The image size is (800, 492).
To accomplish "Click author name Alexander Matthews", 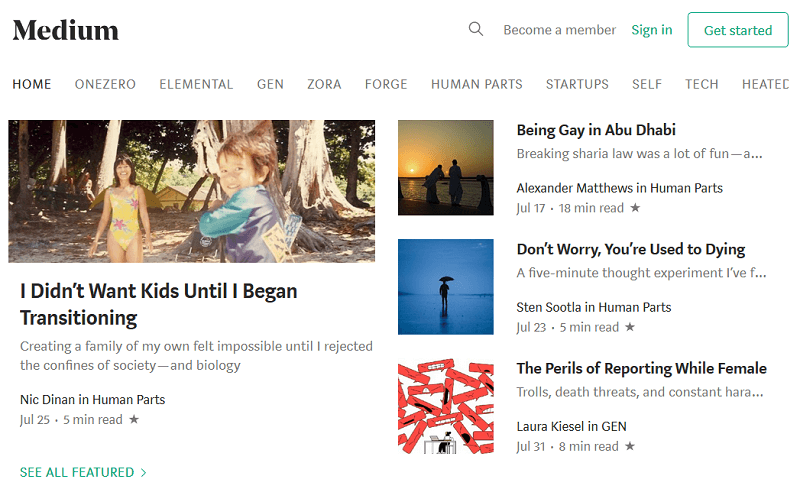I will tap(574, 188).
